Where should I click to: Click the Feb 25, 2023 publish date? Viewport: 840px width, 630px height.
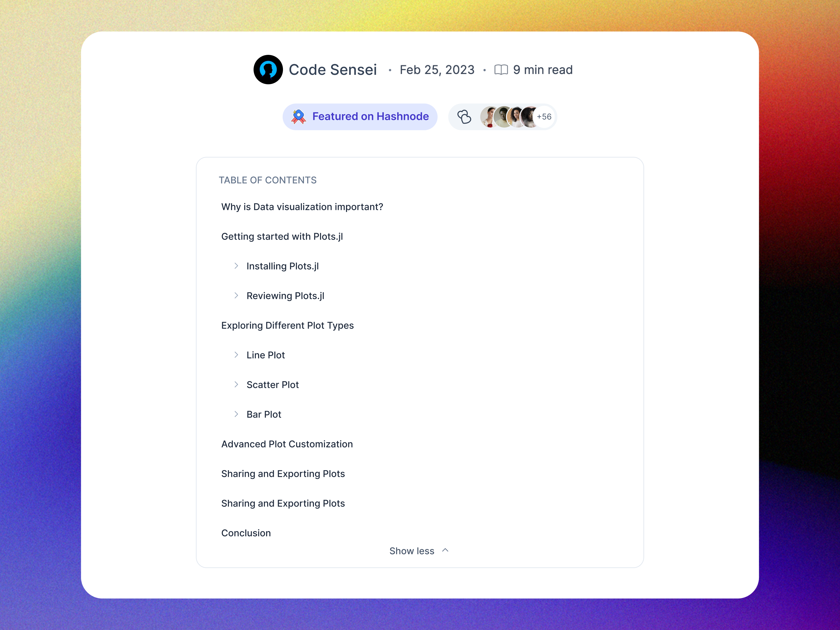point(437,70)
